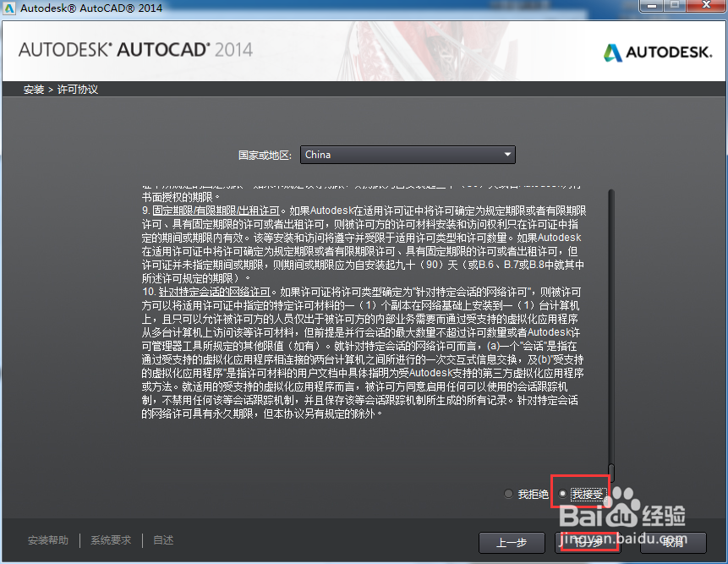
Task: Open the 自述 link
Action: 163,540
